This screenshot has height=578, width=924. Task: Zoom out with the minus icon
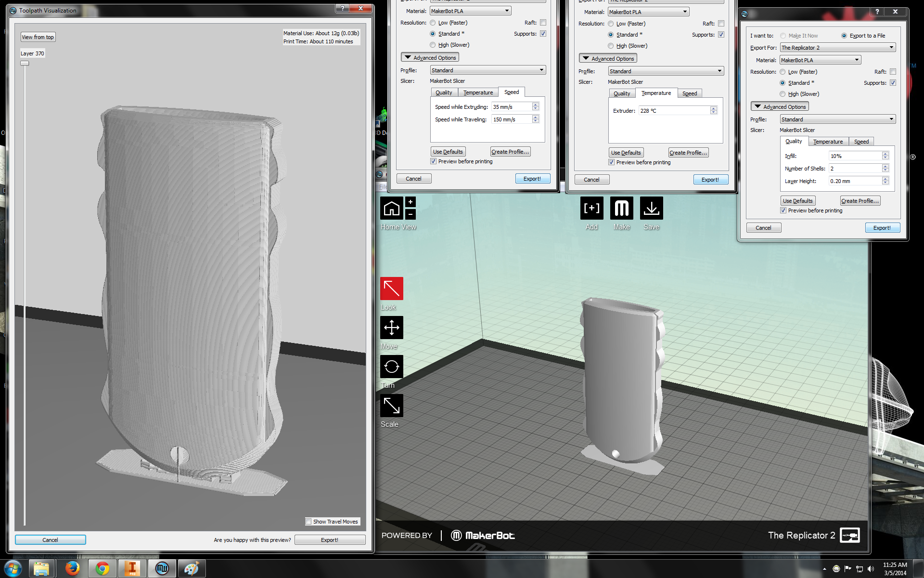[x=411, y=214]
